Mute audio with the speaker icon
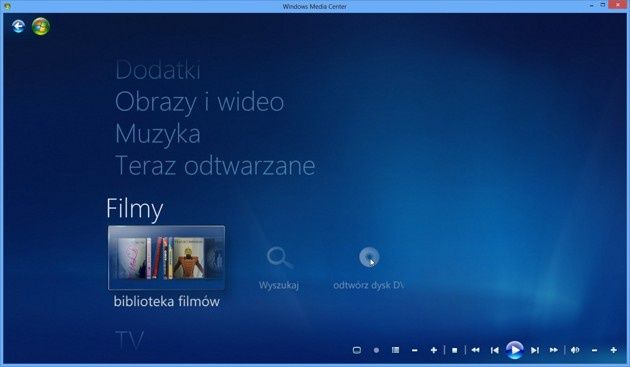The width and height of the screenshot is (630, 367). pos(575,350)
